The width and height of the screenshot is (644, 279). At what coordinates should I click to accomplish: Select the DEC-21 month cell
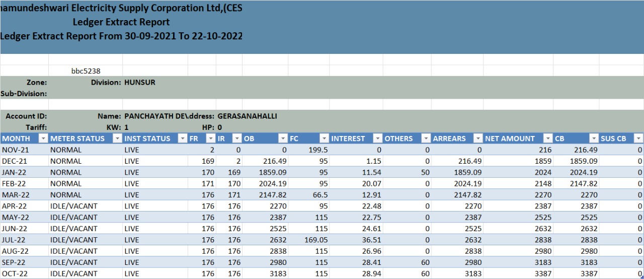tap(24, 161)
